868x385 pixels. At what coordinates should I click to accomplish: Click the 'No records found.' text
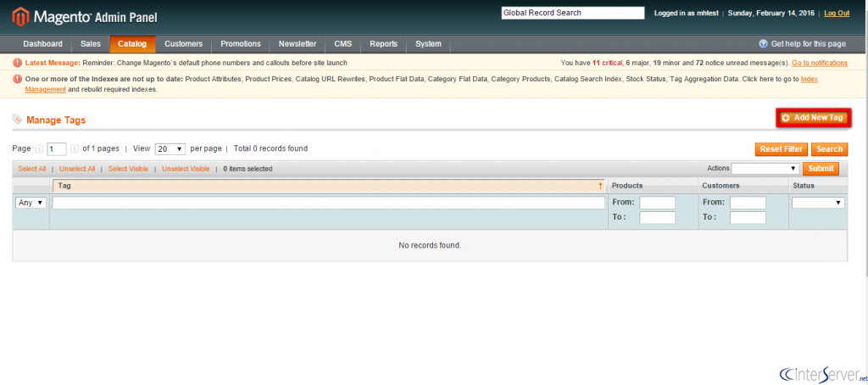(x=430, y=245)
